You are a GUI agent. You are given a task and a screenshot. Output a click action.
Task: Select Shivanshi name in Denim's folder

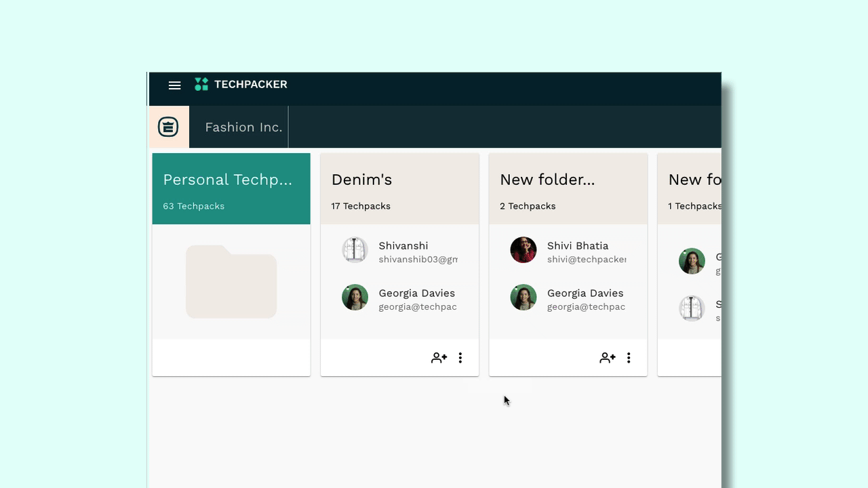click(x=403, y=245)
